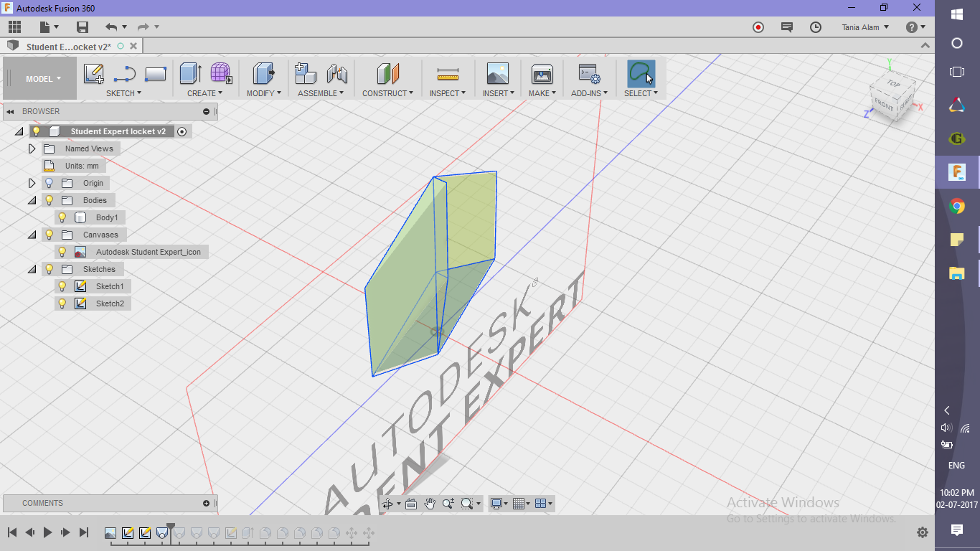980x551 pixels.
Task: Click the Insert canvas image icon
Action: pyautogui.click(x=497, y=74)
